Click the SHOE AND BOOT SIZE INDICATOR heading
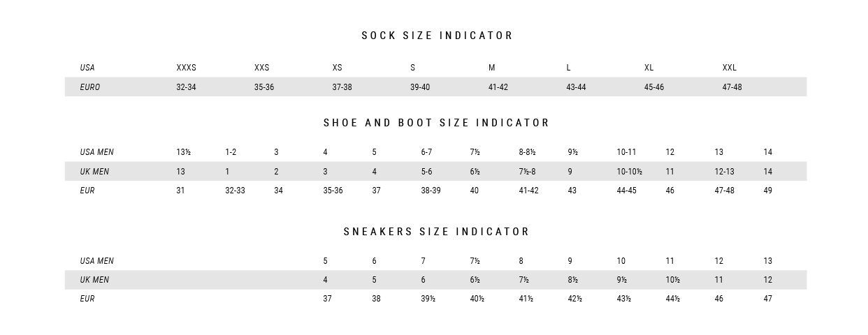Image resolution: width=868 pixels, height=335 pixels. click(437, 123)
